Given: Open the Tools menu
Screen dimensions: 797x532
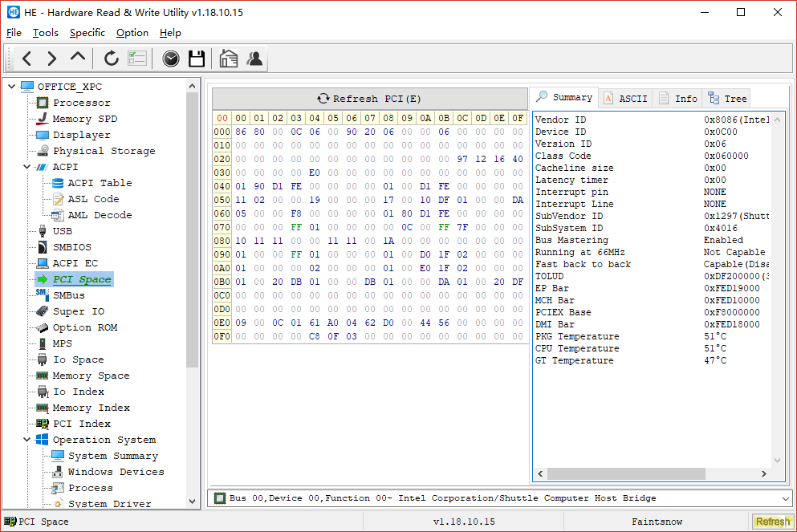Looking at the screenshot, I should pos(45,33).
